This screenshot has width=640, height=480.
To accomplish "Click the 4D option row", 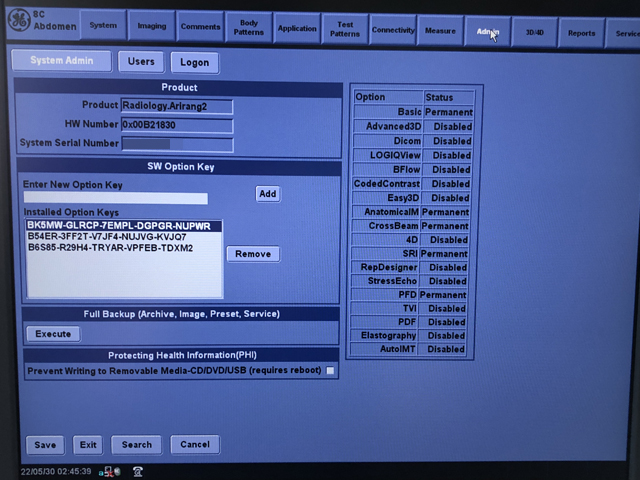I will 410,240.
